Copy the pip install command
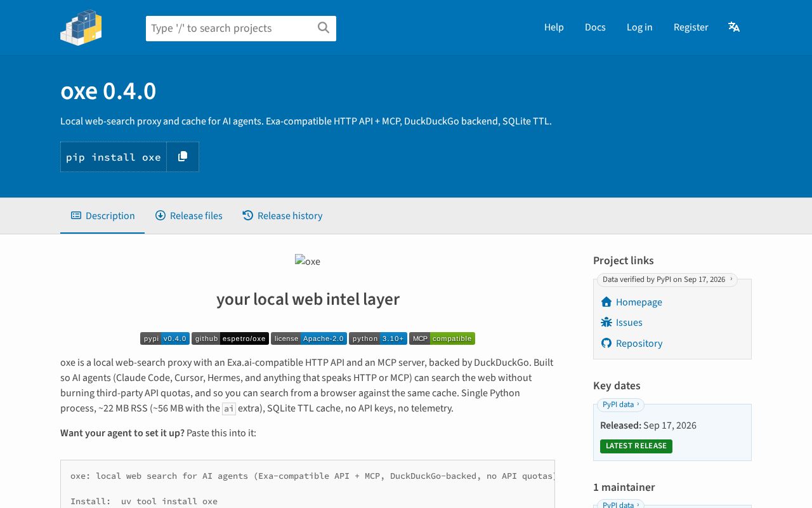This screenshot has width=812, height=508. [183, 157]
